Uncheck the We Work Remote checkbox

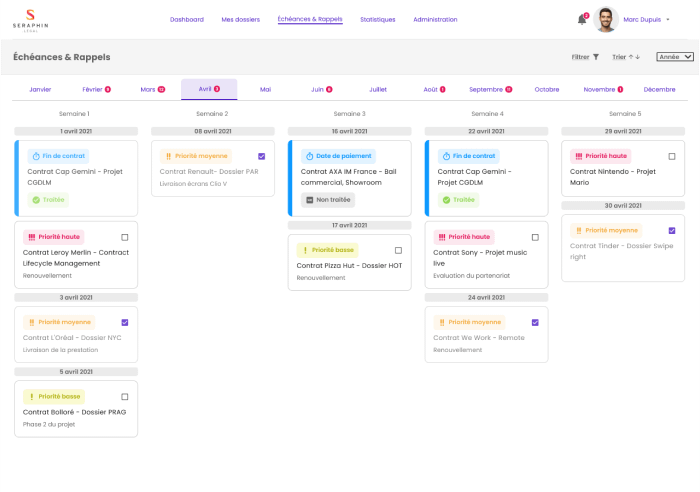pos(535,322)
